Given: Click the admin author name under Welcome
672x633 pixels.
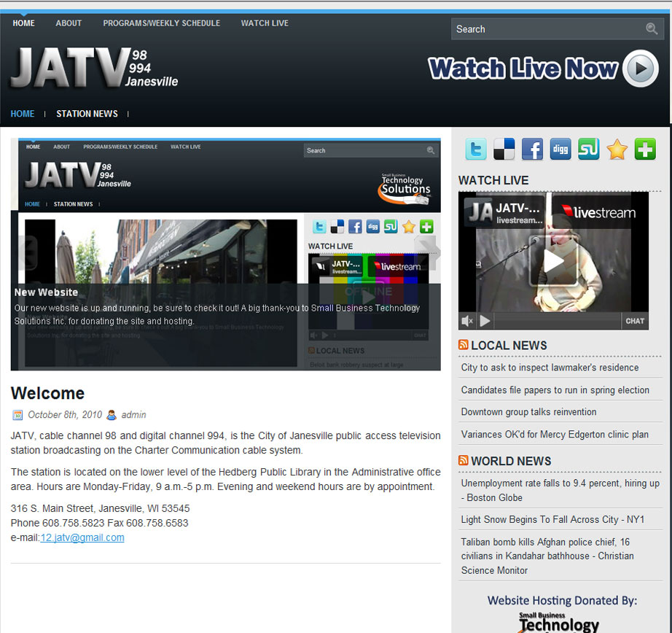Looking at the screenshot, I should pyautogui.click(x=133, y=415).
